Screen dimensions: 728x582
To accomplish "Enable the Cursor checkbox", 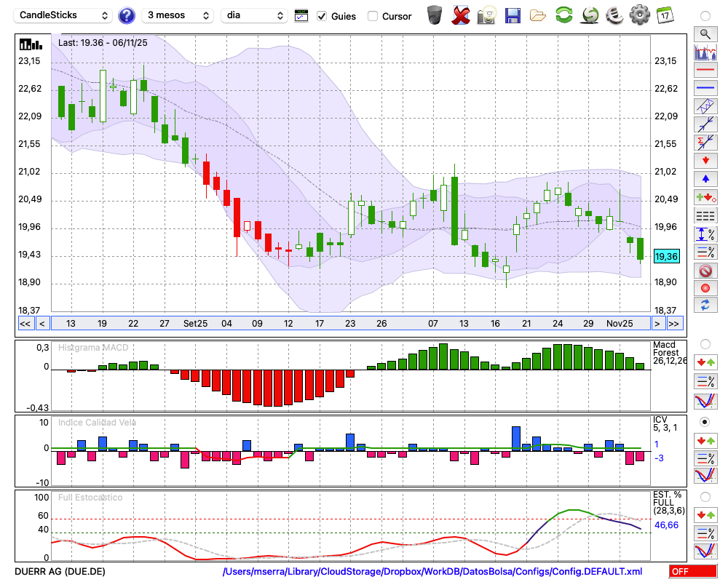I will [x=373, y=16].
